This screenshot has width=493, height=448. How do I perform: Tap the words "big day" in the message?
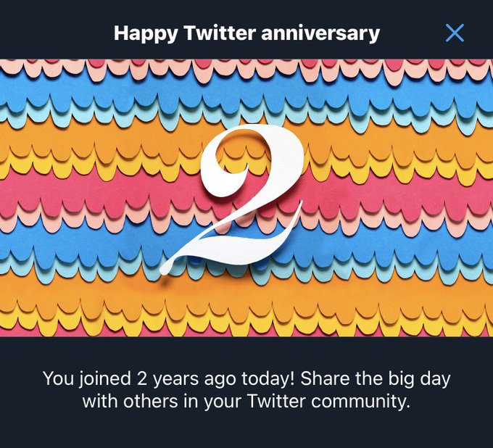[x=419, y=379]
